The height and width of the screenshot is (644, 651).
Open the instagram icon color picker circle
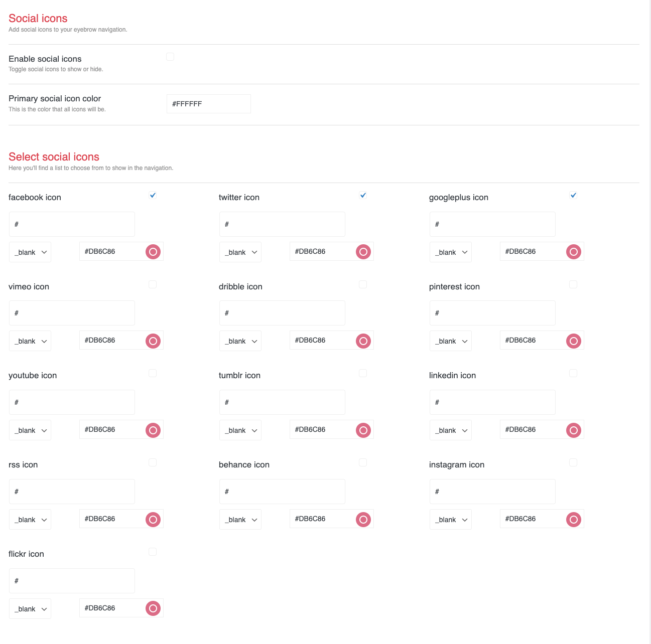pyautogui.click(x=574, y=520)
